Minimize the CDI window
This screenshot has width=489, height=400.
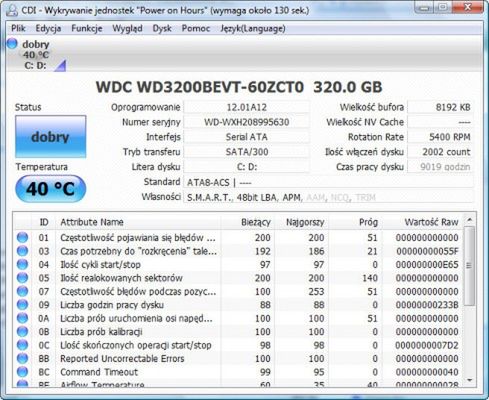(x=424, y=7)
